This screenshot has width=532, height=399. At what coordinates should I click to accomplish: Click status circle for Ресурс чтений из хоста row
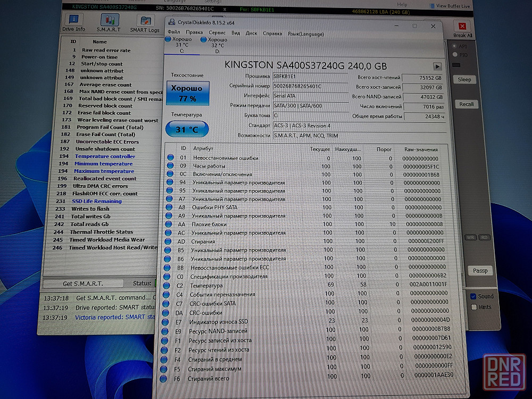click(164, 350)
